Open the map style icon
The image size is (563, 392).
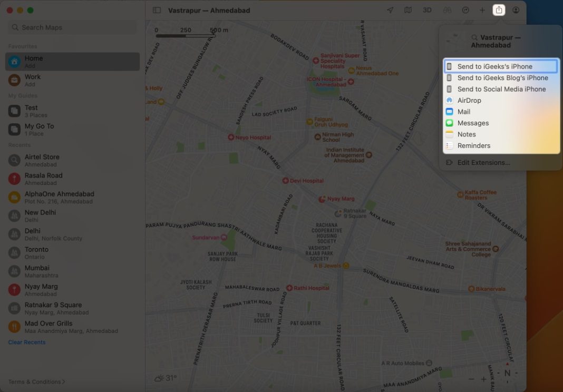point(409,9)
